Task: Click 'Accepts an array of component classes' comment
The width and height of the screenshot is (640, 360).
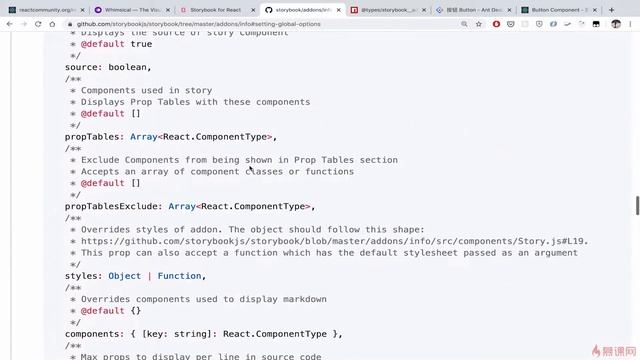Action: coord(217,171)
